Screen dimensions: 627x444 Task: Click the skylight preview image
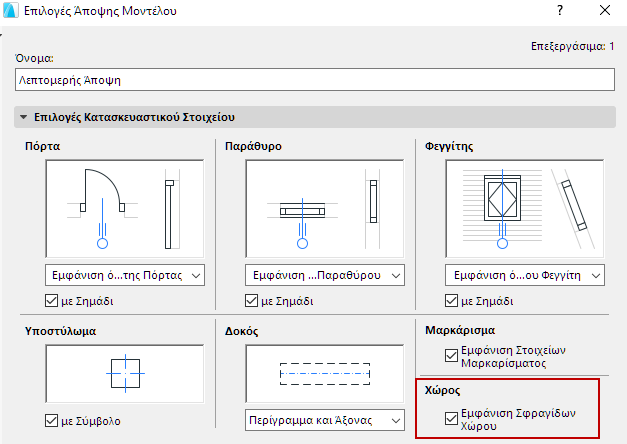(x=525, y=208)
